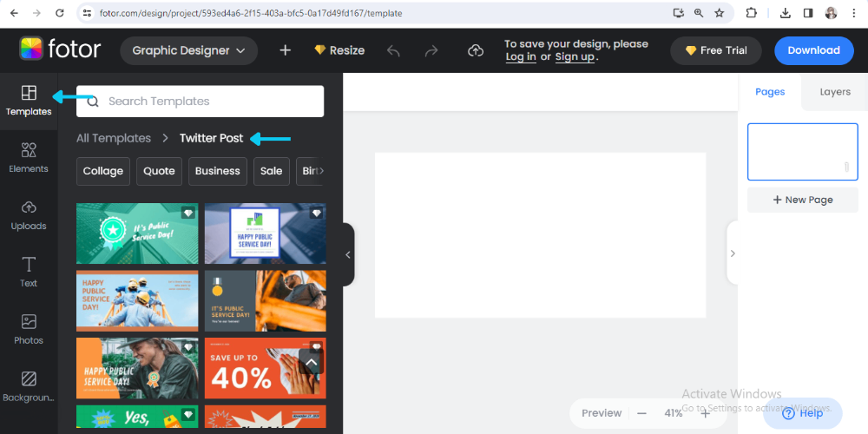868x434 pixels.
Task: Click the Search Templates input field
Action: (x=200, y=102)
